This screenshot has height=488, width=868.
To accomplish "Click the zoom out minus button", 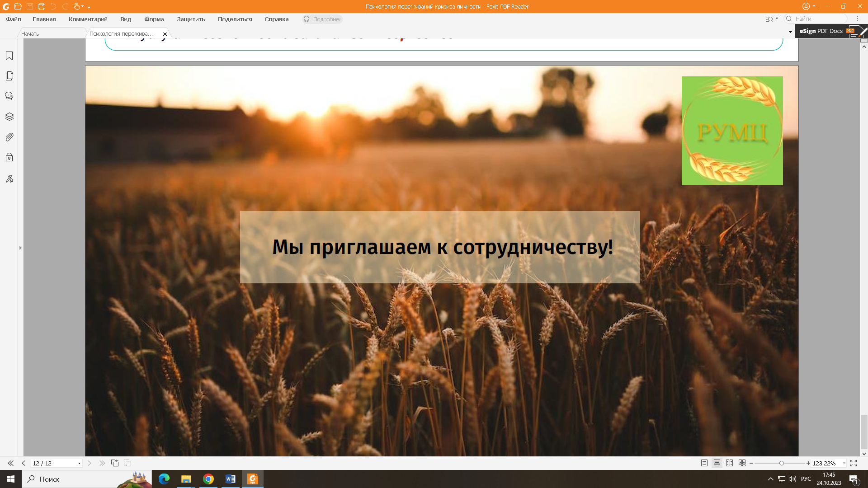I will click(x=751, y=463).
